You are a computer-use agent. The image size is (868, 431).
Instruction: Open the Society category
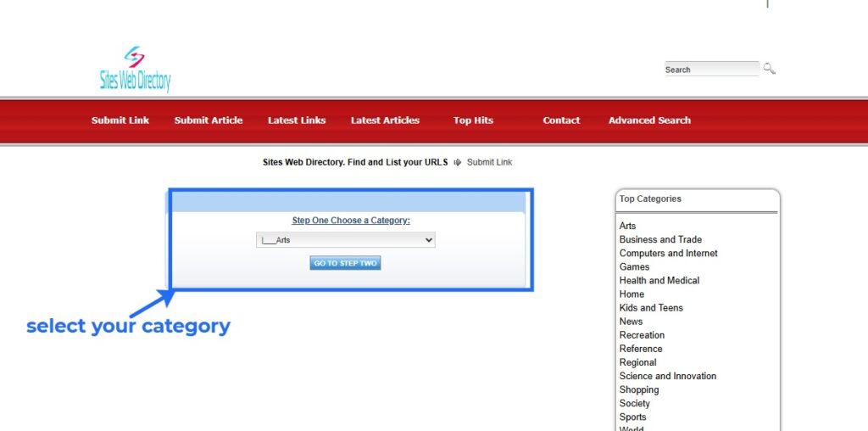pyautogui.click(x=634, y=403)
